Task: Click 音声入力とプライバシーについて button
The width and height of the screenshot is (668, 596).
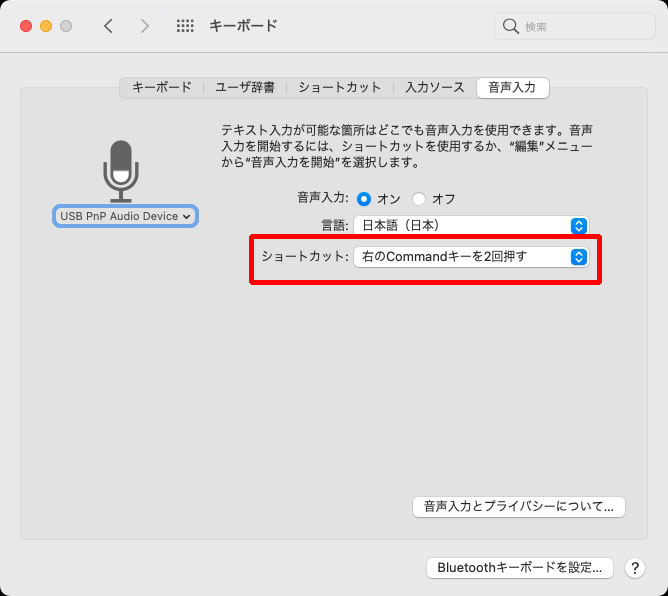Action: (x=518, y=507)
